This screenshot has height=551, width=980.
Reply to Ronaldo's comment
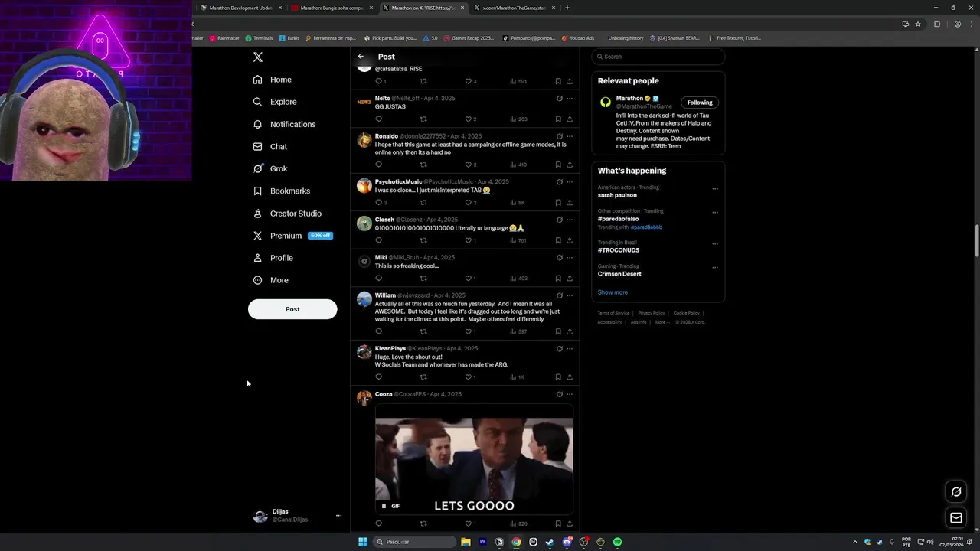(378, 165)
